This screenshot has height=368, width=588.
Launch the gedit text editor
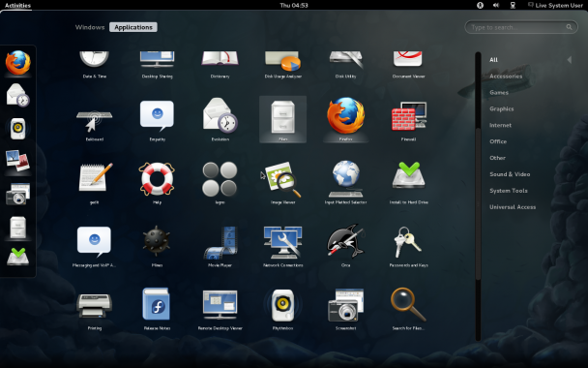tap(94, 182)
